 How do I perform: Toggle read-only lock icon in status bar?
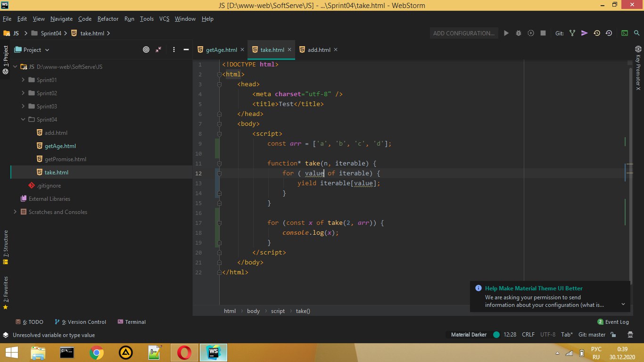(x=613, y=335)
